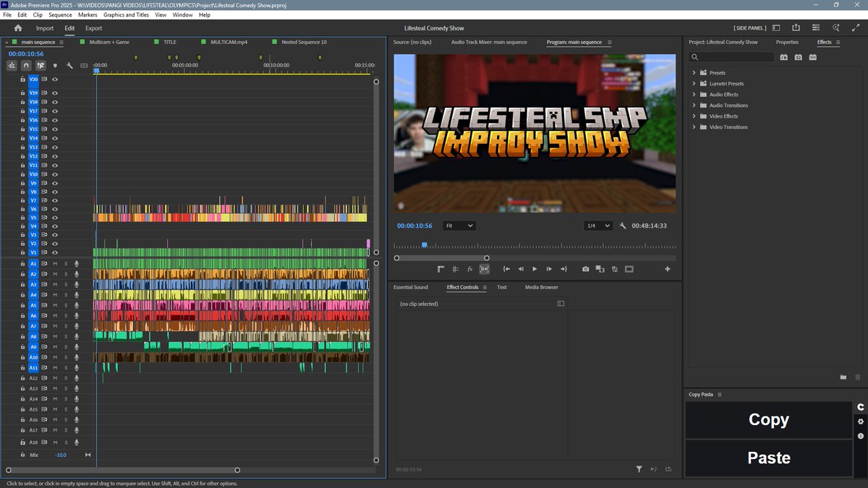This screenshot has width=868, height=488.
Task: Hide track V17 with eye icon
Action: pos(54,111)
